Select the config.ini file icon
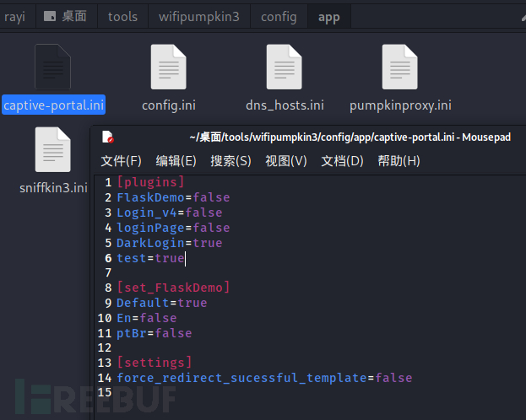Viewport: 526px width, 420px height. click(168, 67)
